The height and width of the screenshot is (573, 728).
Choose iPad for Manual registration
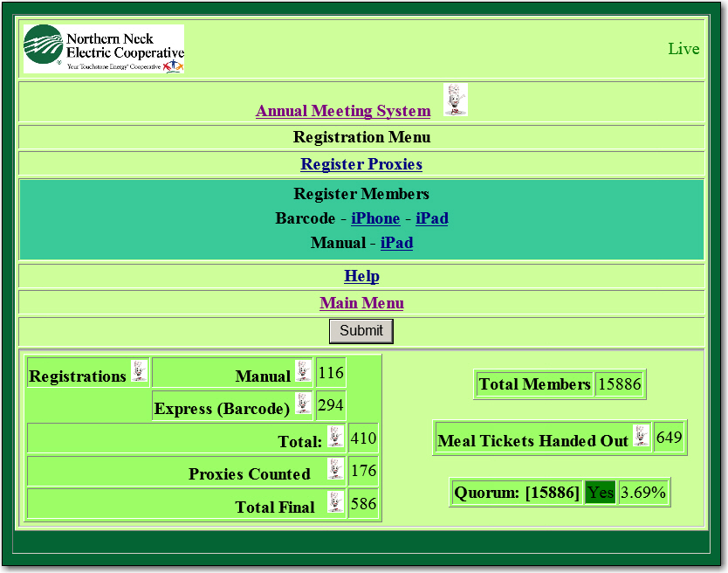pos(396,243)
